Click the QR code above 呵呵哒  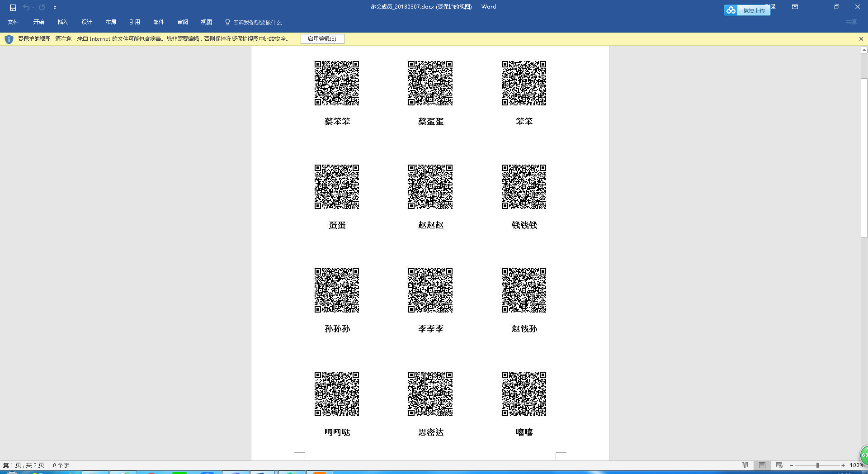point(337,394)
